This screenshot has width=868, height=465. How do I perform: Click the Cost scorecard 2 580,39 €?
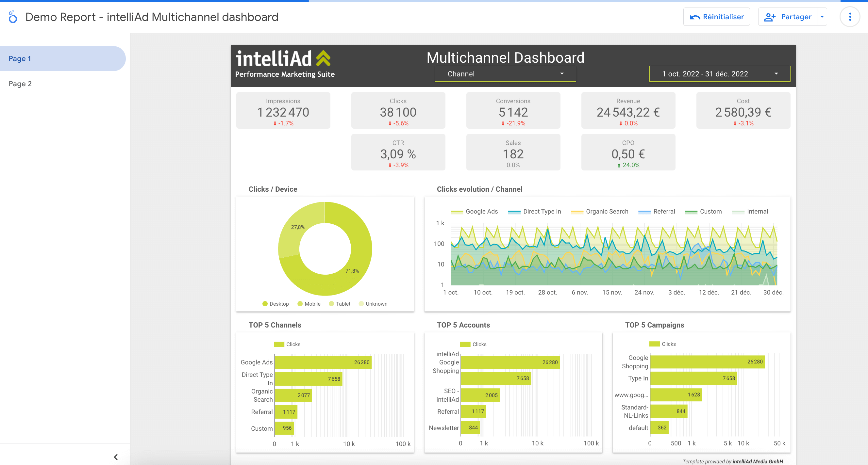(743, 110)
